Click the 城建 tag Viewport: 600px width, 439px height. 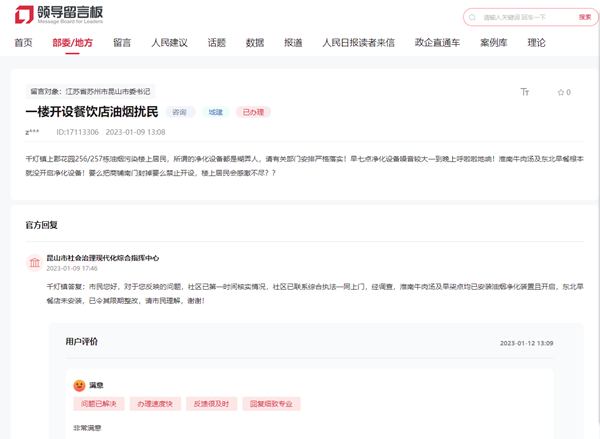215,112
